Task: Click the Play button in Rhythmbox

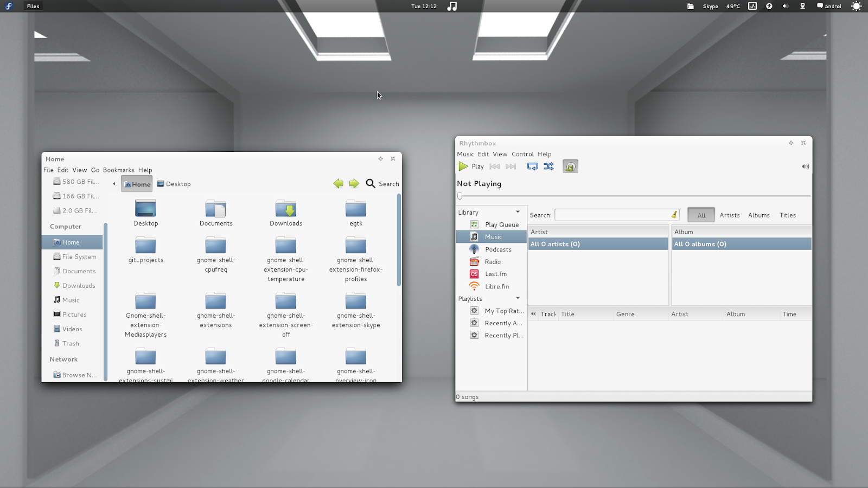Action: pos(471,166)
